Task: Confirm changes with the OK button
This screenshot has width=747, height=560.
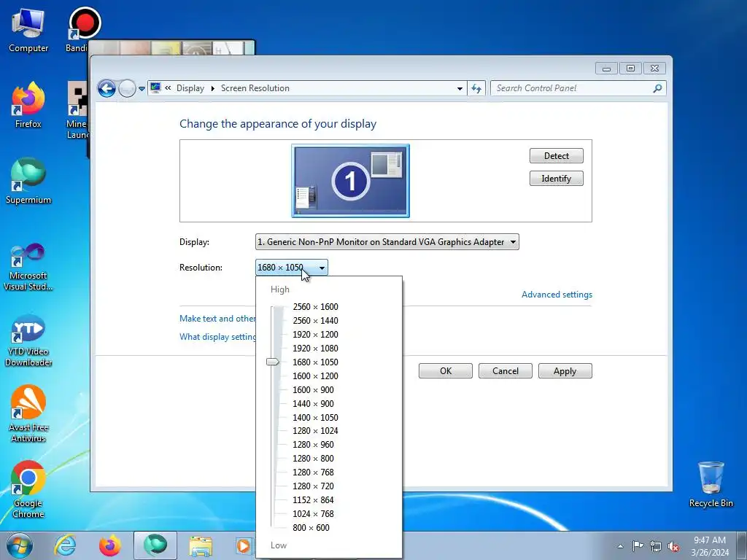Action: (446, 371)
